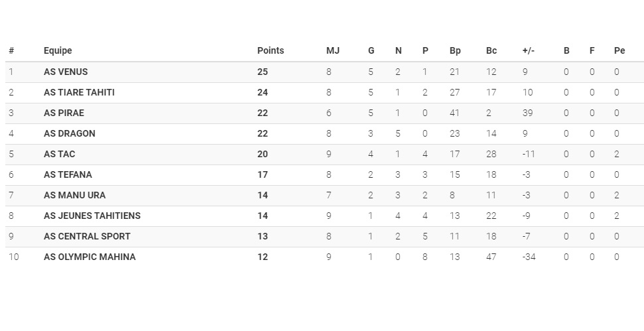Select the AS TEFANA team name
The image size is (644, 331).
point(68,174)
